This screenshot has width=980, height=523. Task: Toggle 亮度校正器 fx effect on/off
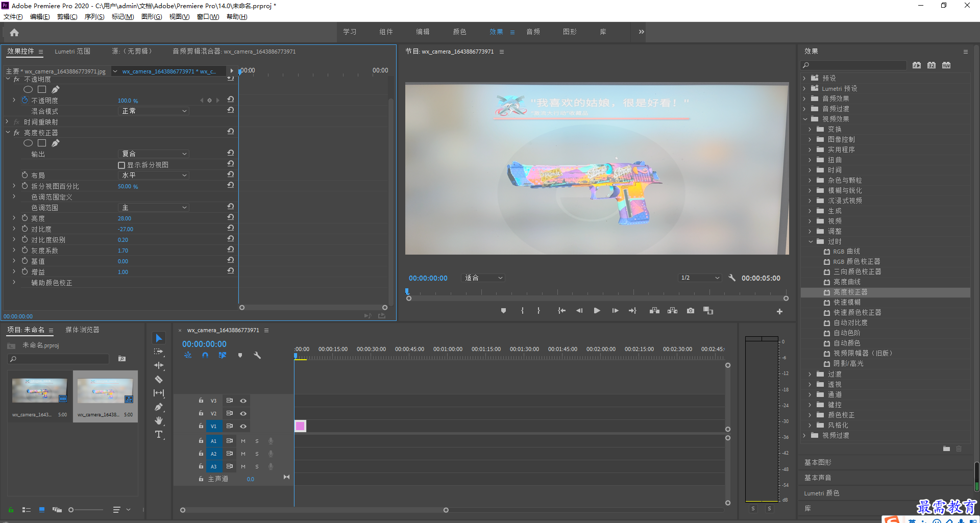16,133
